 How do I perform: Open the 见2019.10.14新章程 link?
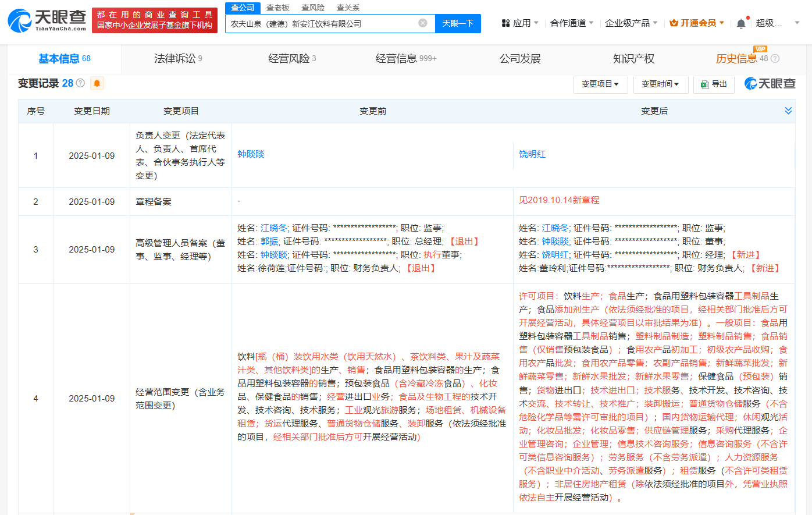[559, 200]
